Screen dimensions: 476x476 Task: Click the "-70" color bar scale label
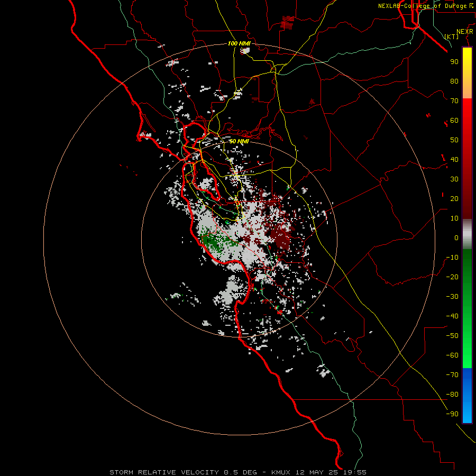452,374
